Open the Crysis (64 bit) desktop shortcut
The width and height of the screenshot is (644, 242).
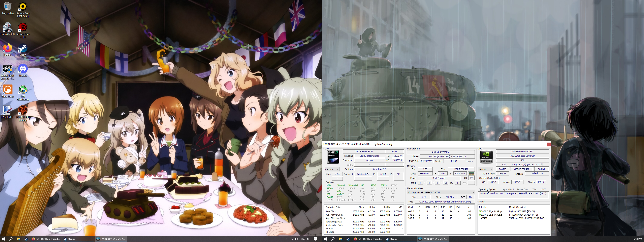click(7, 29)
